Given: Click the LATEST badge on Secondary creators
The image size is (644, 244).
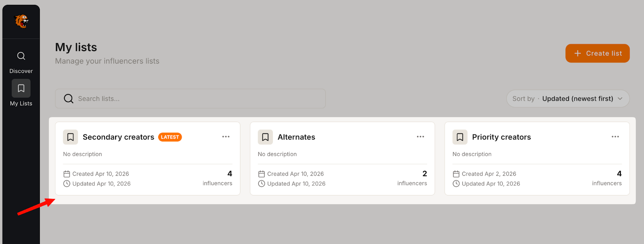Looking at the screenshot, I should point(170,137).
